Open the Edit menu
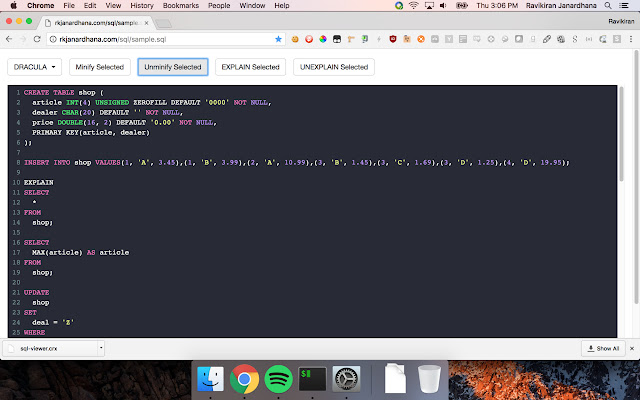 click(90, 5)
